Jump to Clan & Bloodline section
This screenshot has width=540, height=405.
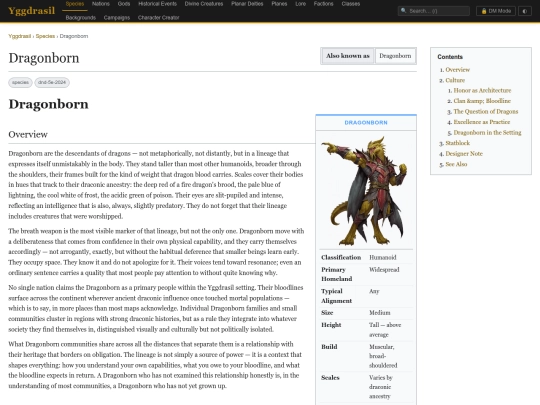[482, 101]
